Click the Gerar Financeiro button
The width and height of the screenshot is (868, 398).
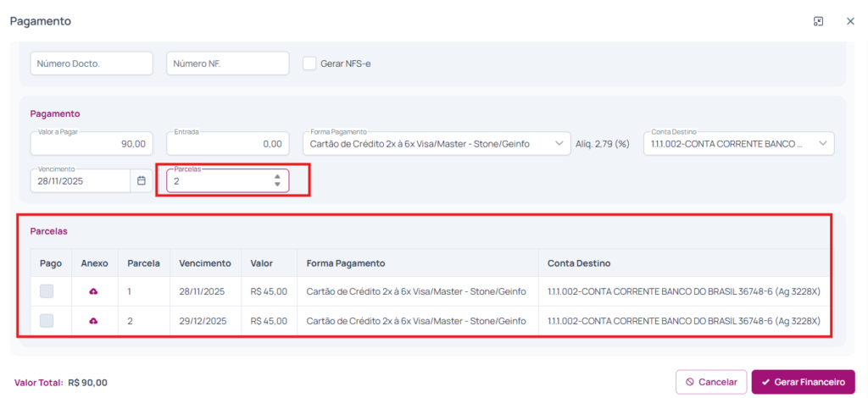click(x=803, y=382)
